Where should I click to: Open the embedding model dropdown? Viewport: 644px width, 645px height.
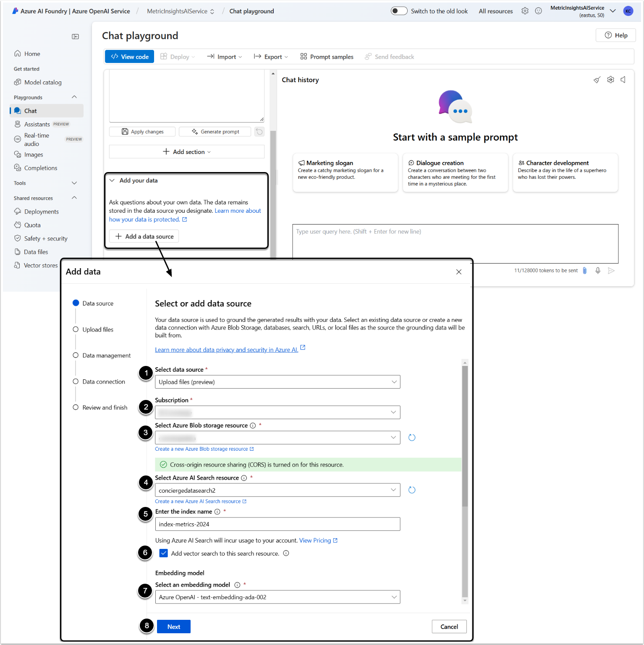pyautogui.click(x=277, y=597)
